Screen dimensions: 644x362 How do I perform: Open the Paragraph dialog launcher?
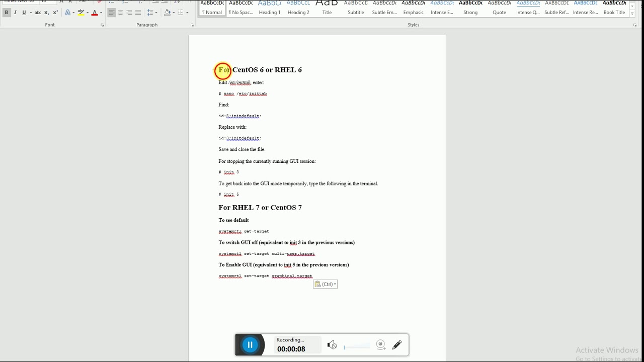click(x=192, y=25)
